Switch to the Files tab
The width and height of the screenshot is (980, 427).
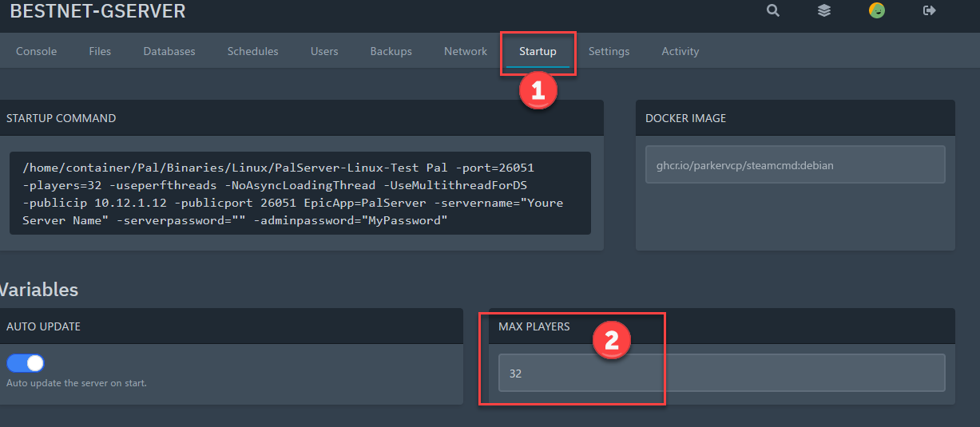(x=100, y=51)
